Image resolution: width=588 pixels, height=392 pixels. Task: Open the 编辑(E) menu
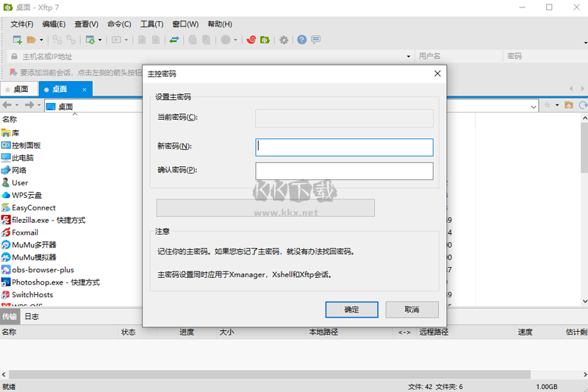click(x=54, y=24)
